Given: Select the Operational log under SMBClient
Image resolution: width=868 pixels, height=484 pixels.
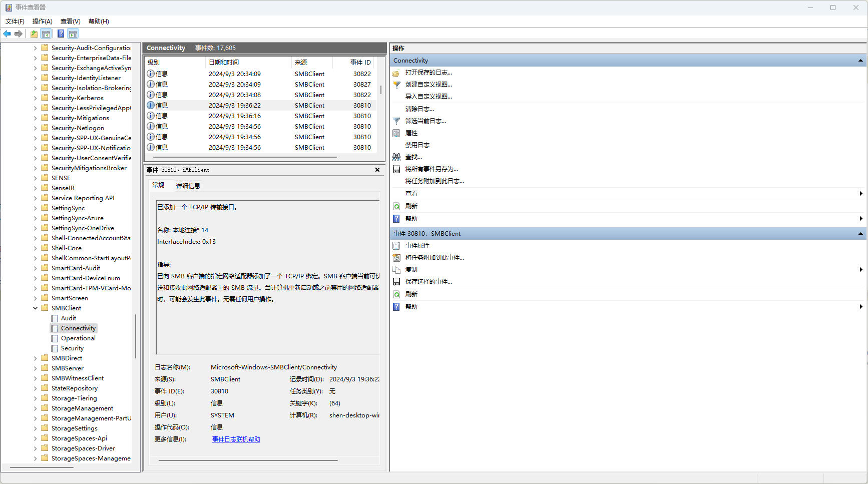Looking at the screenshot, I should coord(78,338).
